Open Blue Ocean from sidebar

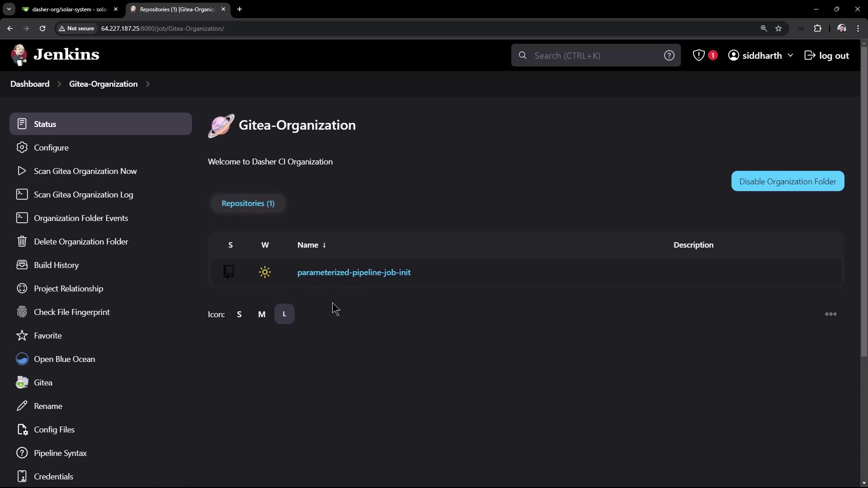coord(64,359)
